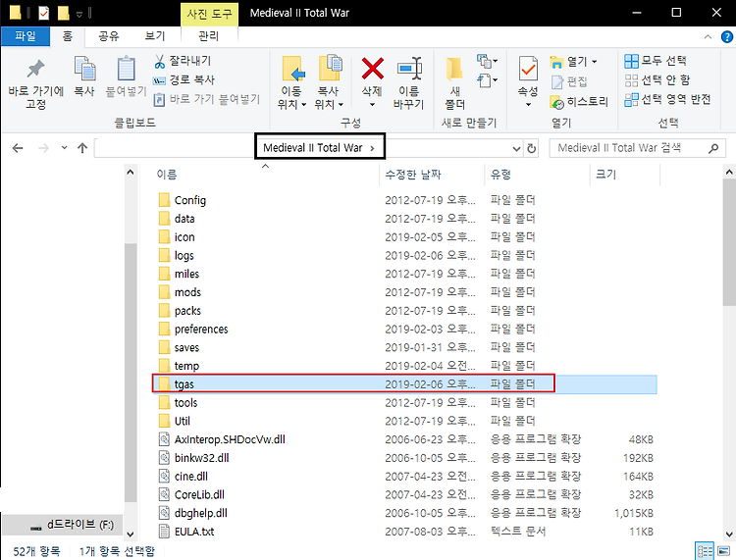Viewport: 736px width, 560px height.
Task: Click the search magnifier icon
Action: click(x=713, y=148)
